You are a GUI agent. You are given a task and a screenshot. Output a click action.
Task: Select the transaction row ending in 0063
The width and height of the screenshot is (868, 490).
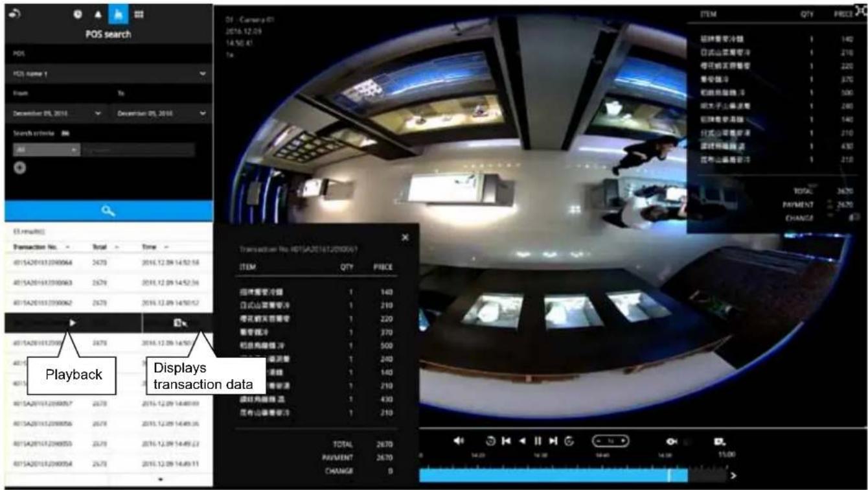click(x=108, y=283)
